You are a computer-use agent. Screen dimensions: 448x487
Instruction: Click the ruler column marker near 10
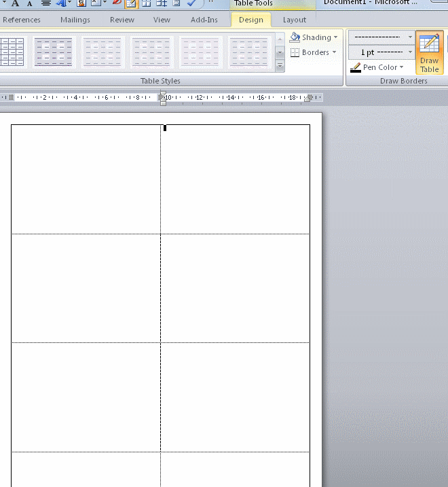tap(162, 98)
